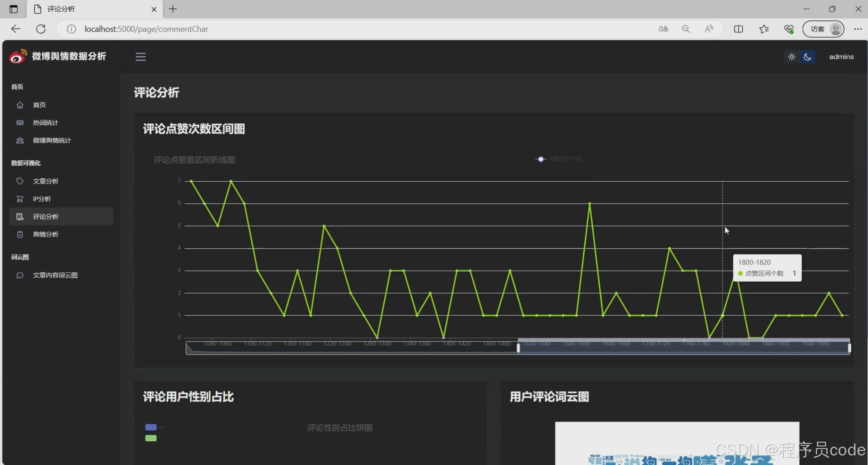The image size is (868, 465).
Task: Switch to light mode sun icon
Action: [x=791, y=57]
